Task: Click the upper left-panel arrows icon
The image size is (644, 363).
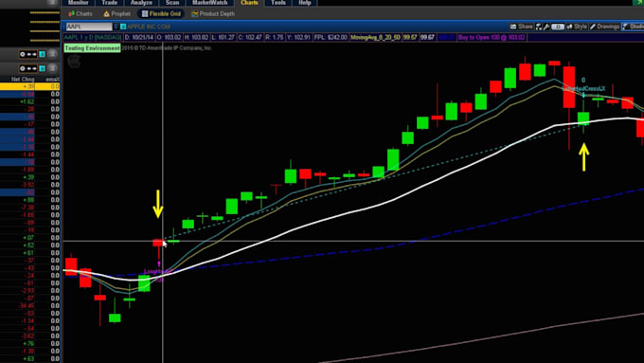Action: coord(31,54)
